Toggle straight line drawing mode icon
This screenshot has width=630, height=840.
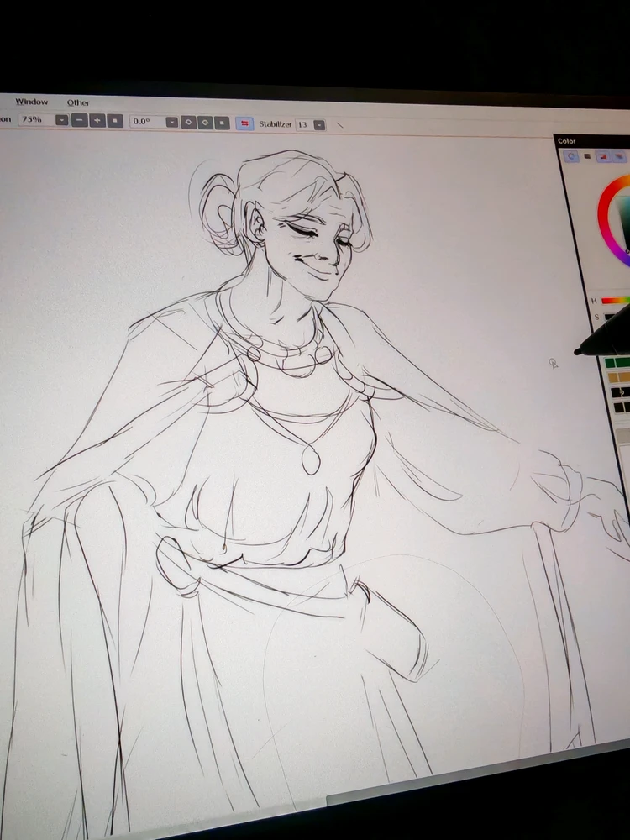click(339, 126)
